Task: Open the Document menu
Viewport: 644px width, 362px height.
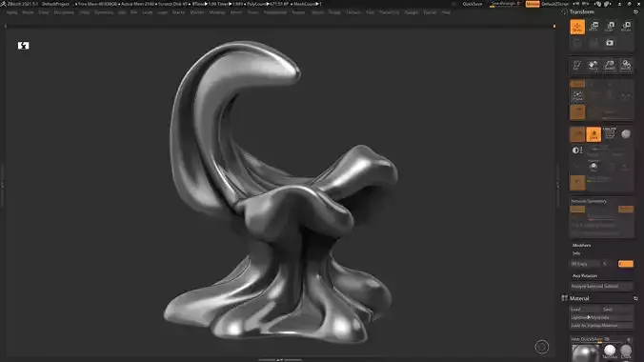Action: pyautogui.click(x=64, y=12)
